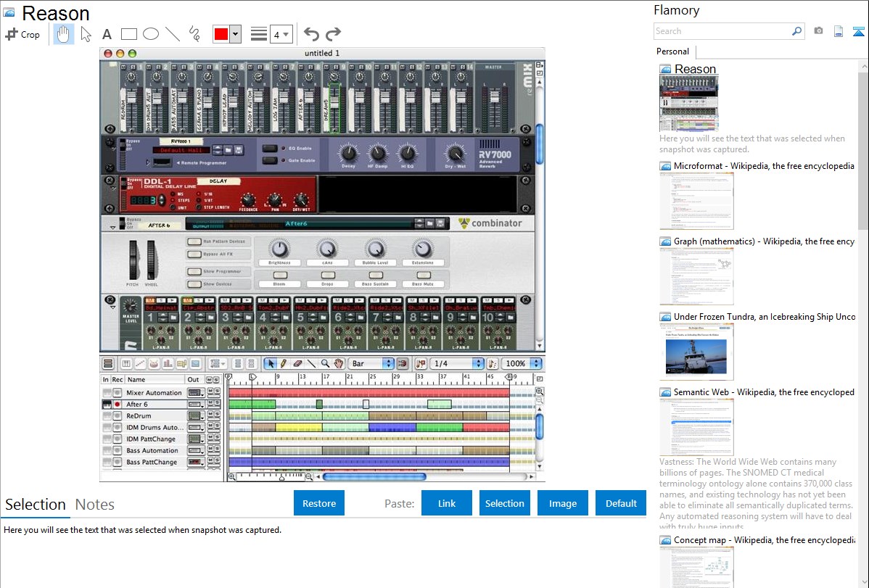
Task: Choose the text annotation tool
Action: pos(107,34)
